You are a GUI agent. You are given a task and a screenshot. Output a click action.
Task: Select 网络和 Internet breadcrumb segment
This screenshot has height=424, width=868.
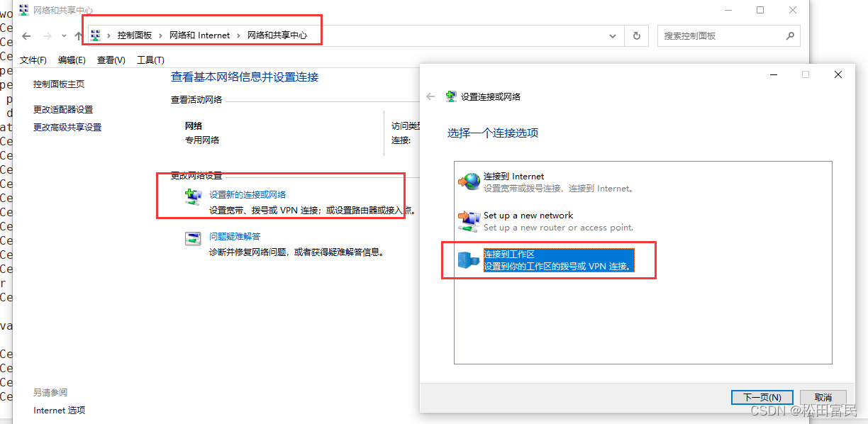click(x=200, y=35)
